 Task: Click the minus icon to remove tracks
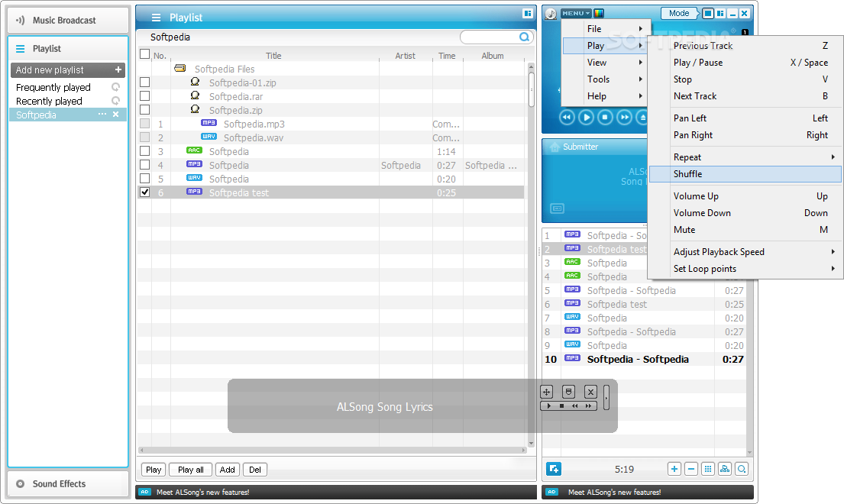(691, 469)
